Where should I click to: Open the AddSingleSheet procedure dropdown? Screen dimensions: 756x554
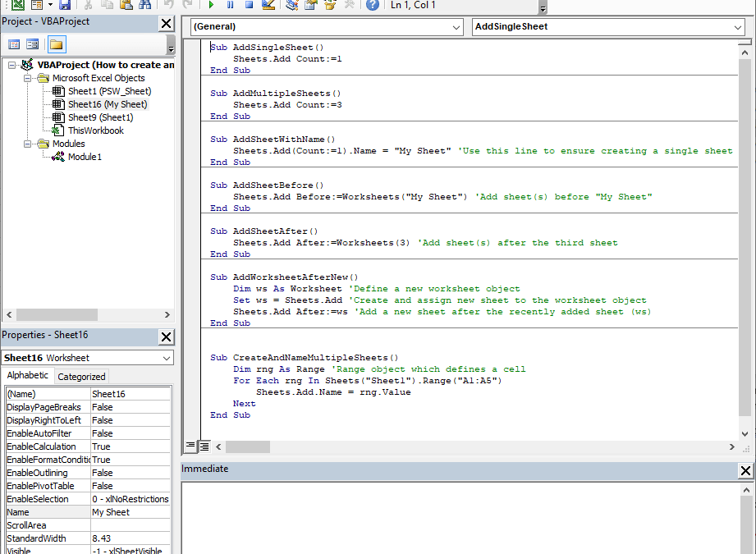tap(737, 27)
